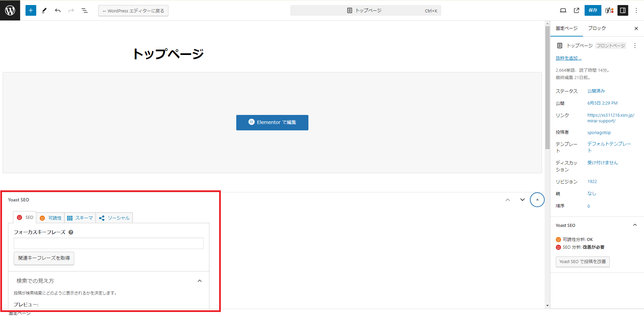Open command palette for トップページ
The image size is (644, 316).
pos(365,10)
